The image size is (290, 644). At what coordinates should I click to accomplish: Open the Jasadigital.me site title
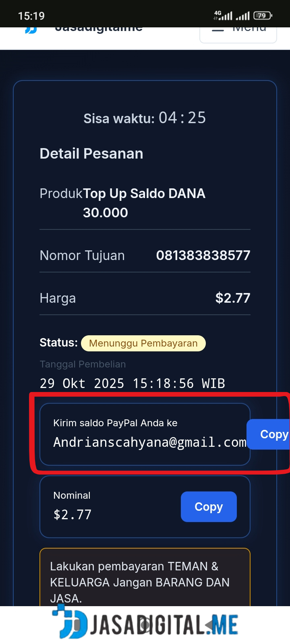(x=99, y=30)
